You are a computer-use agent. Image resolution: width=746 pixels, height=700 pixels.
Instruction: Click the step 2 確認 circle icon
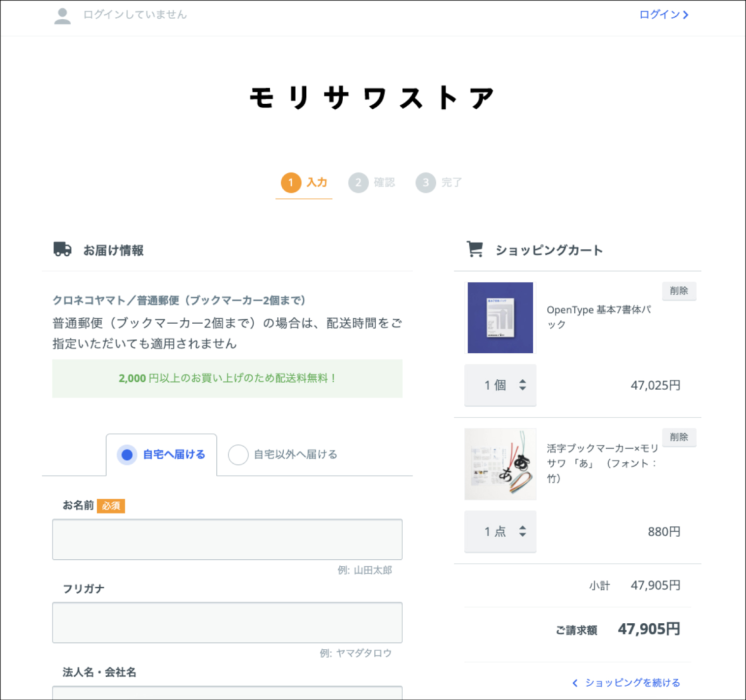[x=358, y=183]
